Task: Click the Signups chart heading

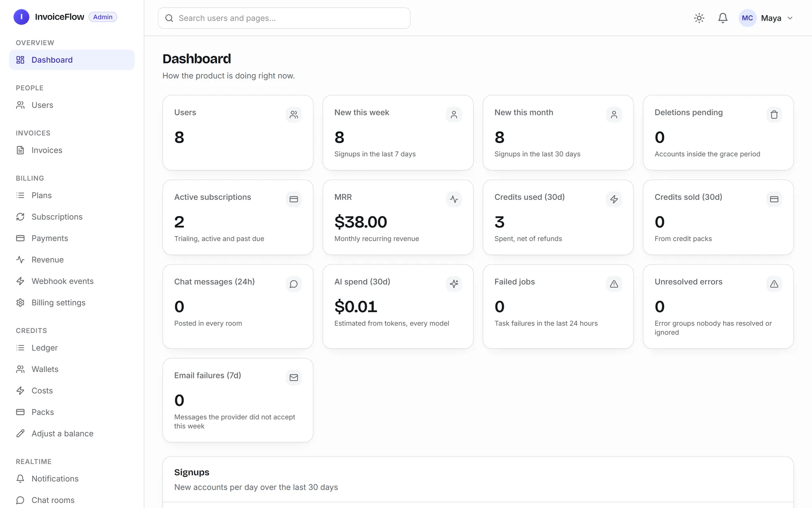Action: point(192,472)
